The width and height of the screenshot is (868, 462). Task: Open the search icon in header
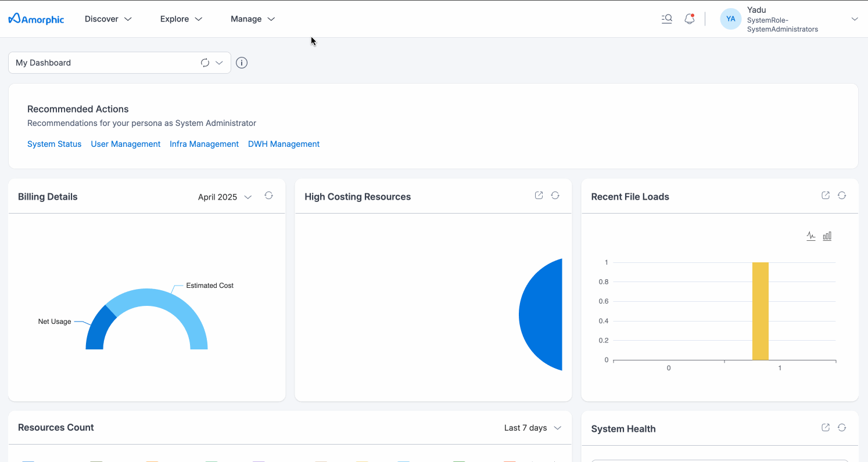click(667, 19)
